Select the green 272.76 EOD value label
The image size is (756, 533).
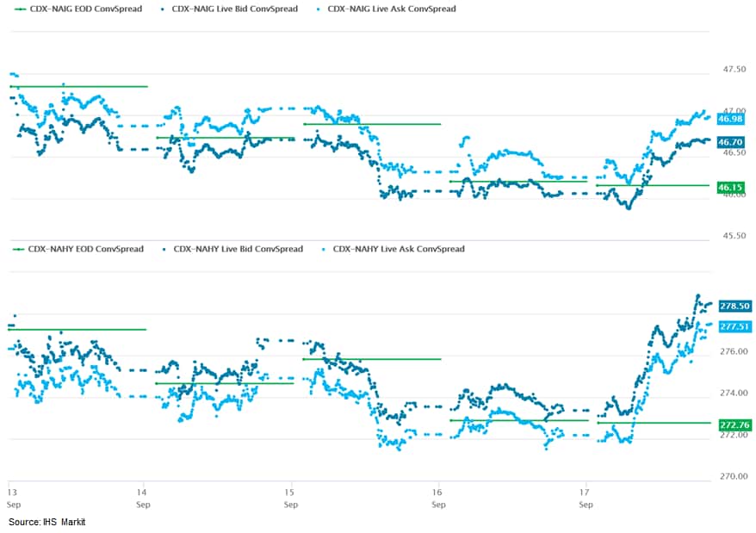point(735,425)
